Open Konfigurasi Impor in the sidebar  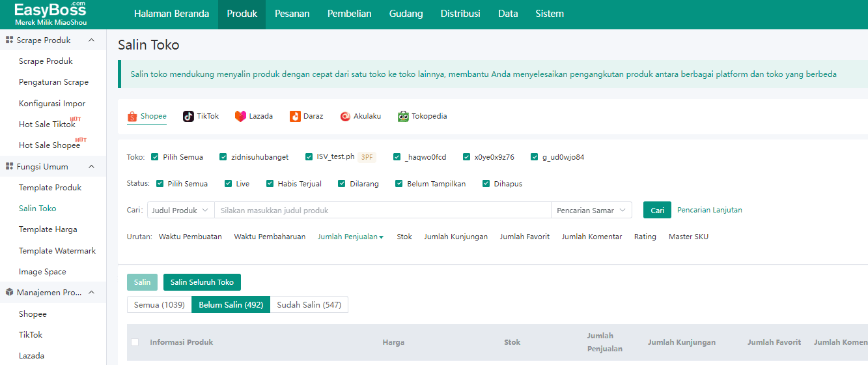click(x=52, y=104)
